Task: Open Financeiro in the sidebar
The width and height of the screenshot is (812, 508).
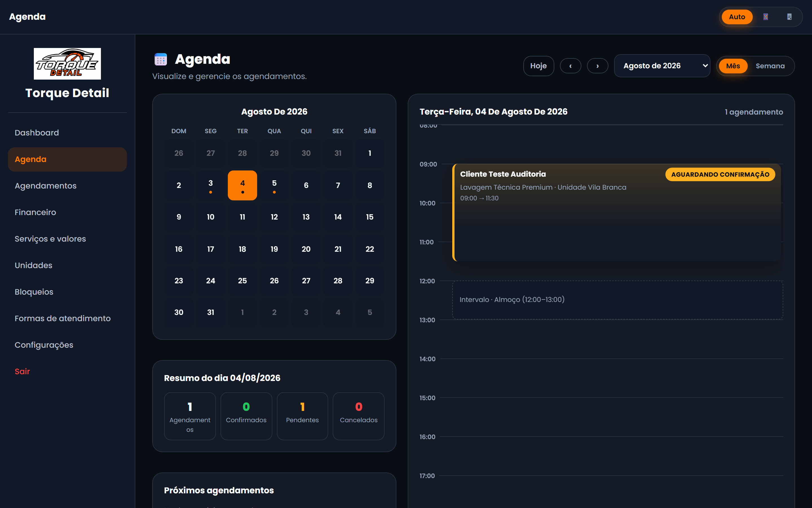Action: point(67,212)
